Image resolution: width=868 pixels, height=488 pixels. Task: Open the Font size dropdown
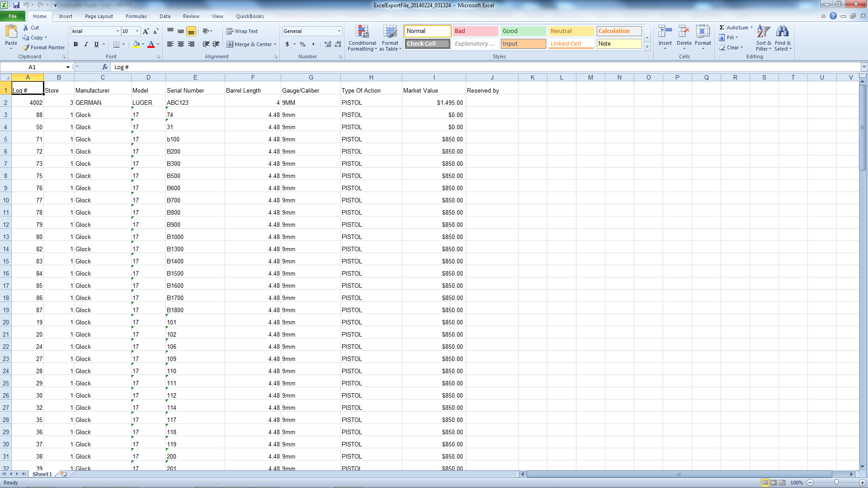(x=137, y=31)
